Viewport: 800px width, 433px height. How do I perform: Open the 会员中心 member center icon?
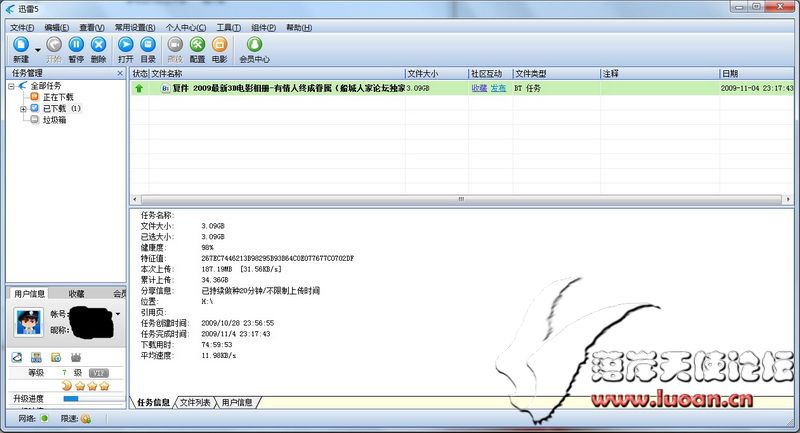255,45
